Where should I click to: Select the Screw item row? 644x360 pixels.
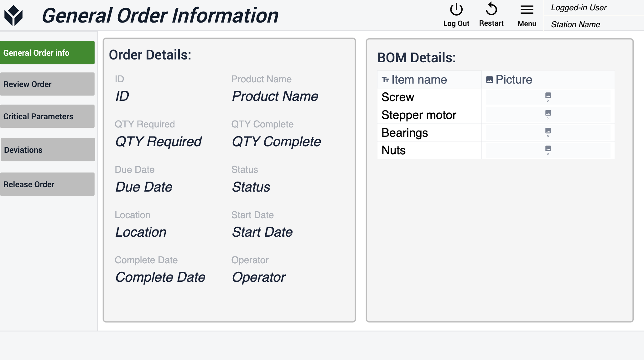click(x=496, y=97)
